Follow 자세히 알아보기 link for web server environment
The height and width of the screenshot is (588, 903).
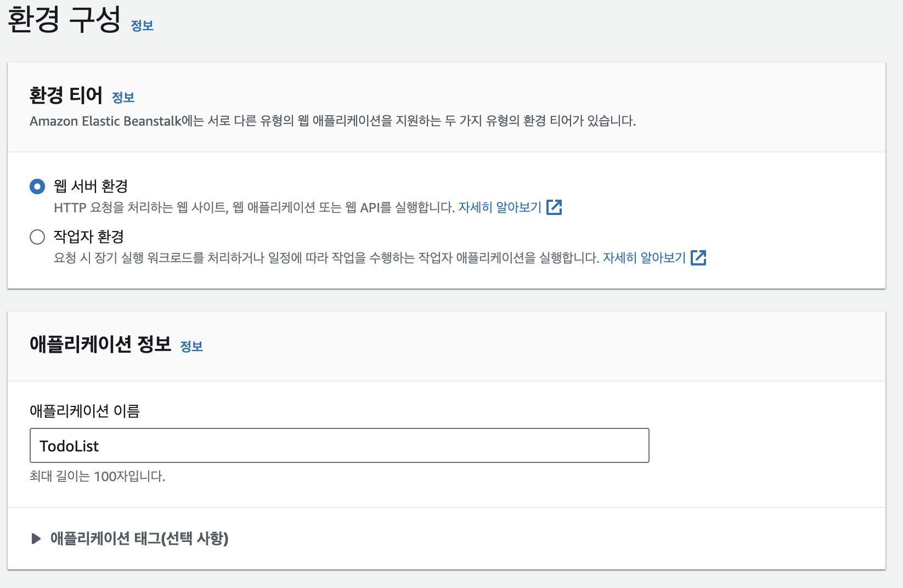[x=500, y=207]
